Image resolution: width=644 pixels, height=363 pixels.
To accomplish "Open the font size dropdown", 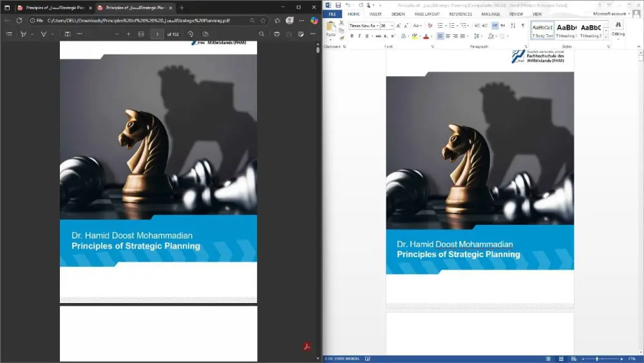I will click(392, 26).
